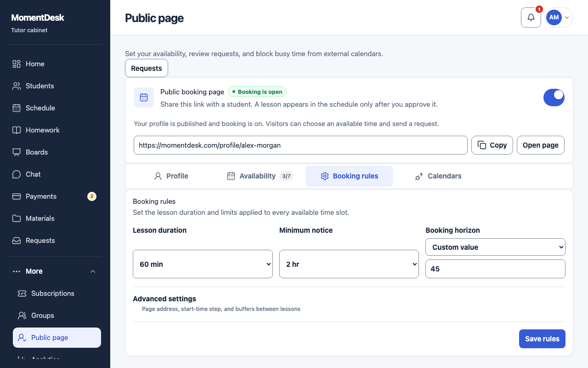The image size is (588, 368).
Task: Click the Payments badge showing 2
Action: pos(92,196)
